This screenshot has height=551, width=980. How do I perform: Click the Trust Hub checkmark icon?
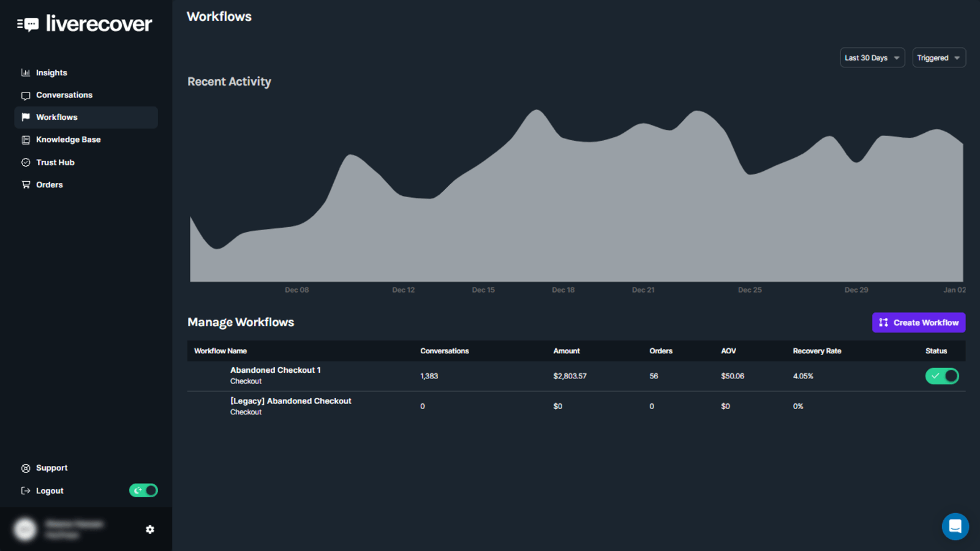click(x=26, y=162)
